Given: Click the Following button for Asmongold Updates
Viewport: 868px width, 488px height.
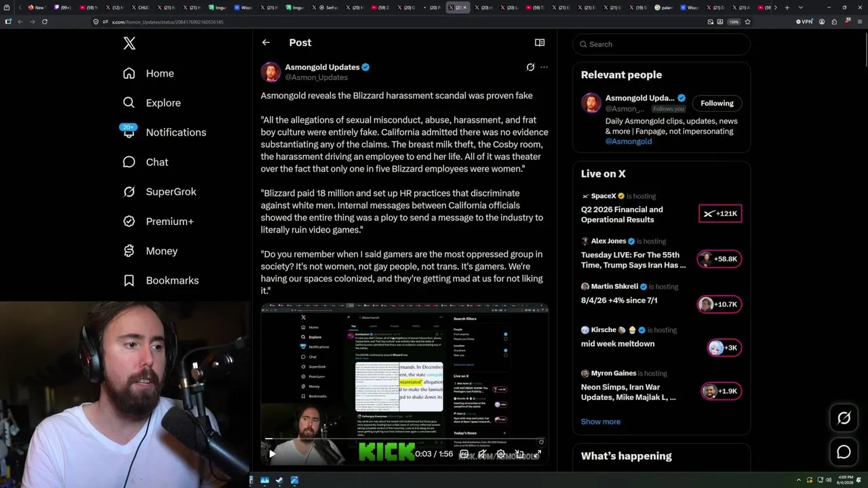Looking at the screenshot, I should tap(717, 103).
